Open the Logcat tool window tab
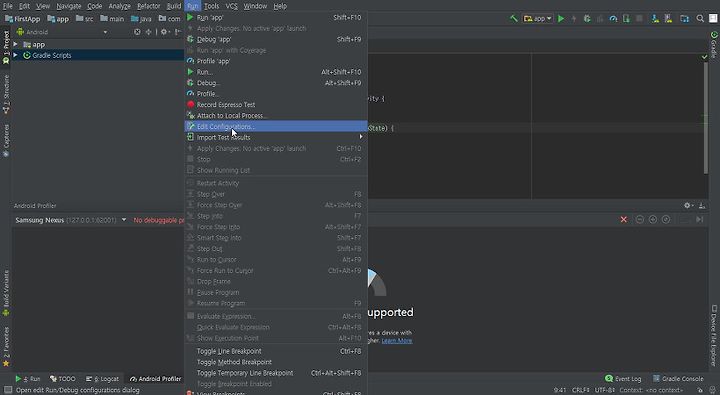 (102, 378)
